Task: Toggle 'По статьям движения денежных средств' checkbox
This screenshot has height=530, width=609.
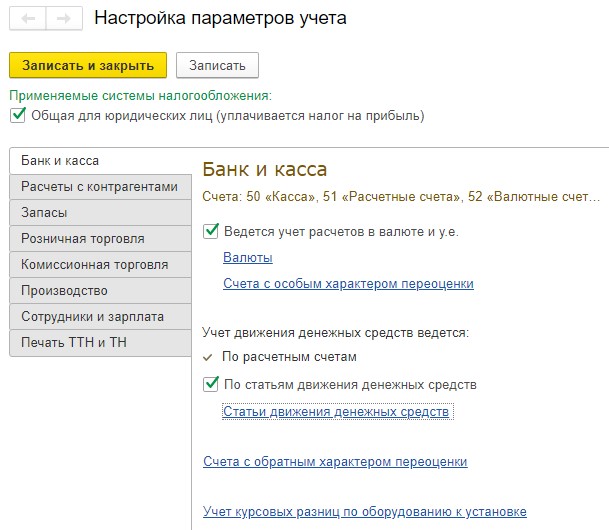Action: tap(211, 384)
